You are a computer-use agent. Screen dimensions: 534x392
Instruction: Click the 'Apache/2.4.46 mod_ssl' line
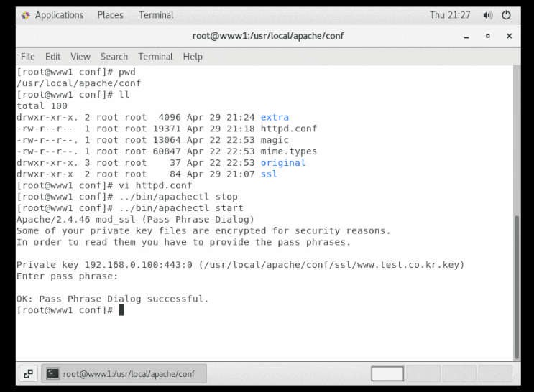click(135, 220)
